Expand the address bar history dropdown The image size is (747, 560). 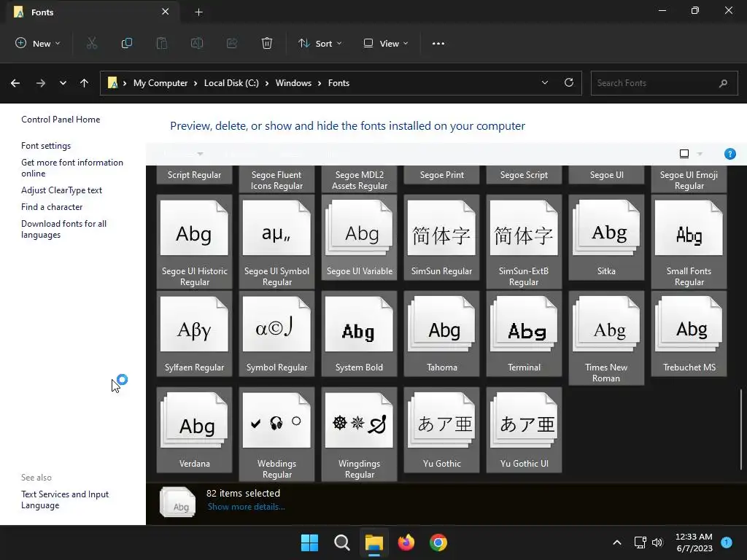point(545,82)
